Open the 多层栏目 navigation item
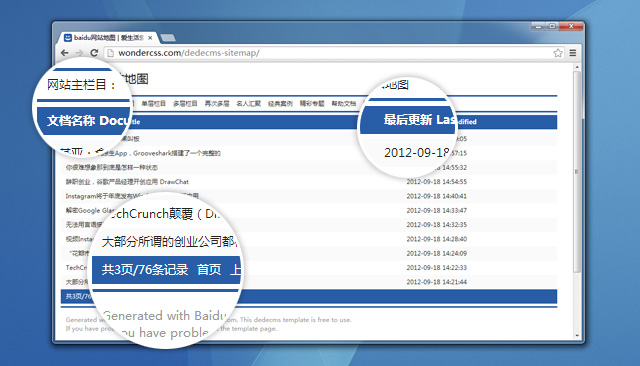 (x=185, y=104)
